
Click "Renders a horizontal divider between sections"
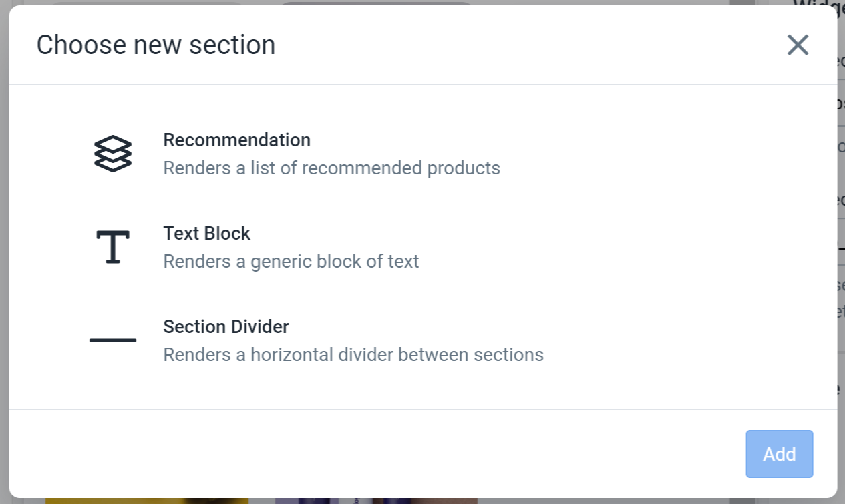coord(353,354)
